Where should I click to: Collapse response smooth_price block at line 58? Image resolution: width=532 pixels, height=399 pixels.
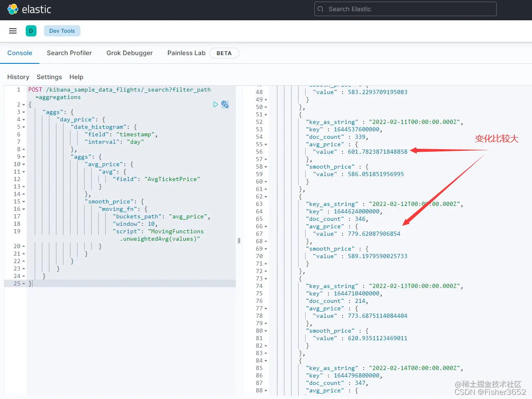pyautogui.click(x=266, y=167)
